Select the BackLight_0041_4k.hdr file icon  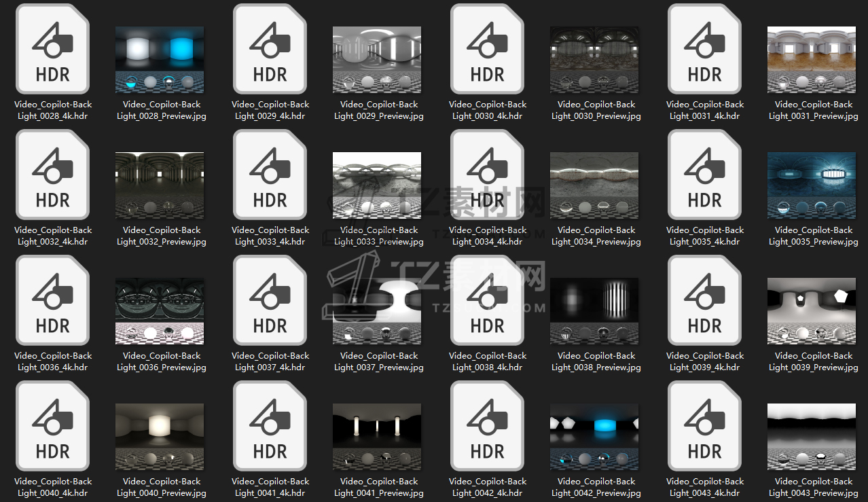point(270,426)
